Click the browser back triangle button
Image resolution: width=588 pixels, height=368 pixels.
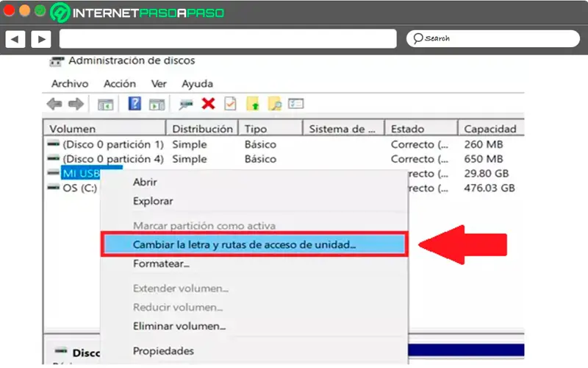point(15,39)
